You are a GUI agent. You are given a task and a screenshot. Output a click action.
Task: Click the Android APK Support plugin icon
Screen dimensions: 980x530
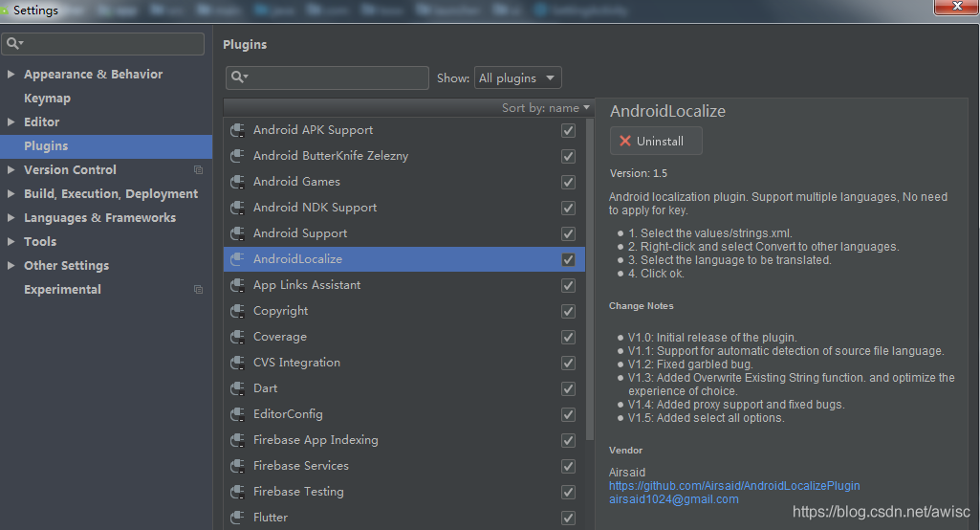pyautogui.click(x=237, y=130)
